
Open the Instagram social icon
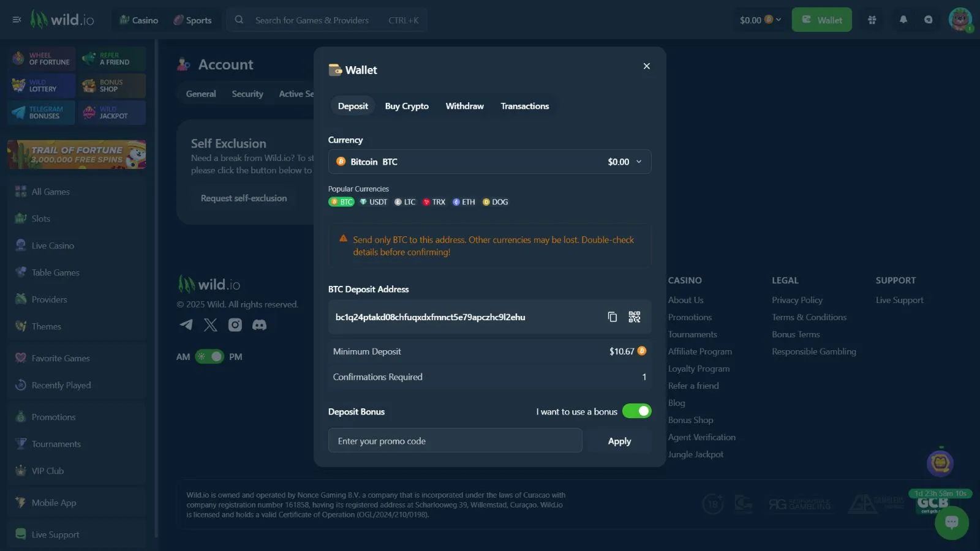click(235, 324)
